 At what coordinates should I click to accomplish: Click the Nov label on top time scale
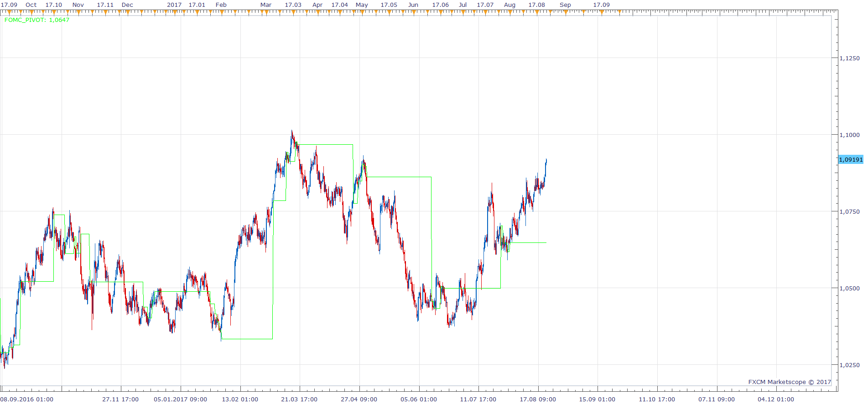click(x=78, y=5)
